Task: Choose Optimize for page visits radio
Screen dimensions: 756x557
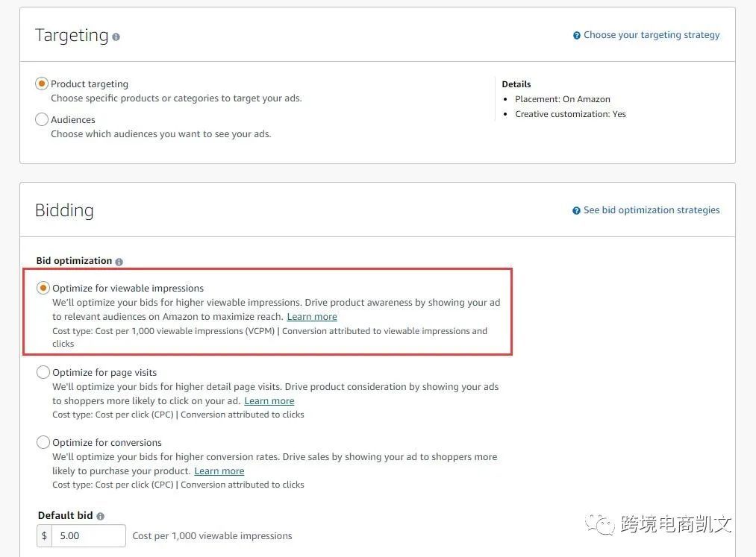Action: tap(43, 372)
